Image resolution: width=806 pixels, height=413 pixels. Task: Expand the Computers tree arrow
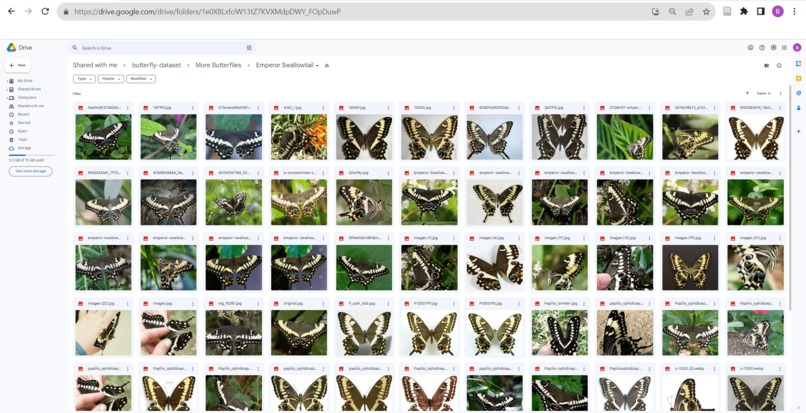tap(7, 97)
